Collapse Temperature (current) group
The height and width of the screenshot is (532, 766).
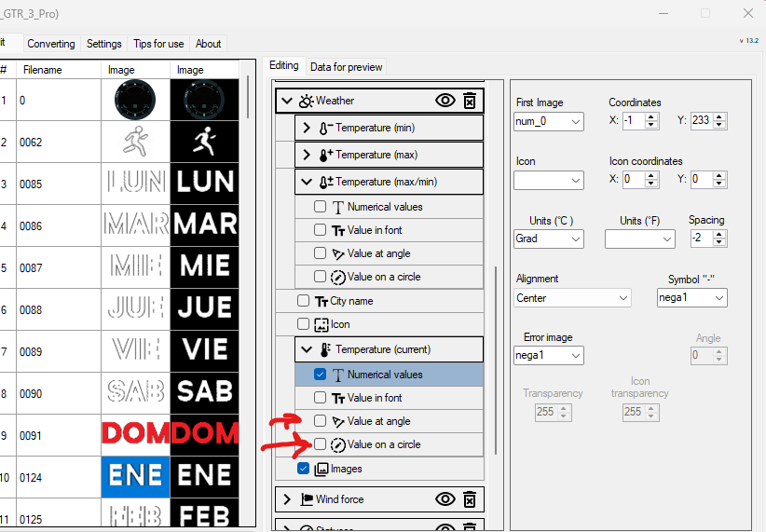click(x=307, y=349)
